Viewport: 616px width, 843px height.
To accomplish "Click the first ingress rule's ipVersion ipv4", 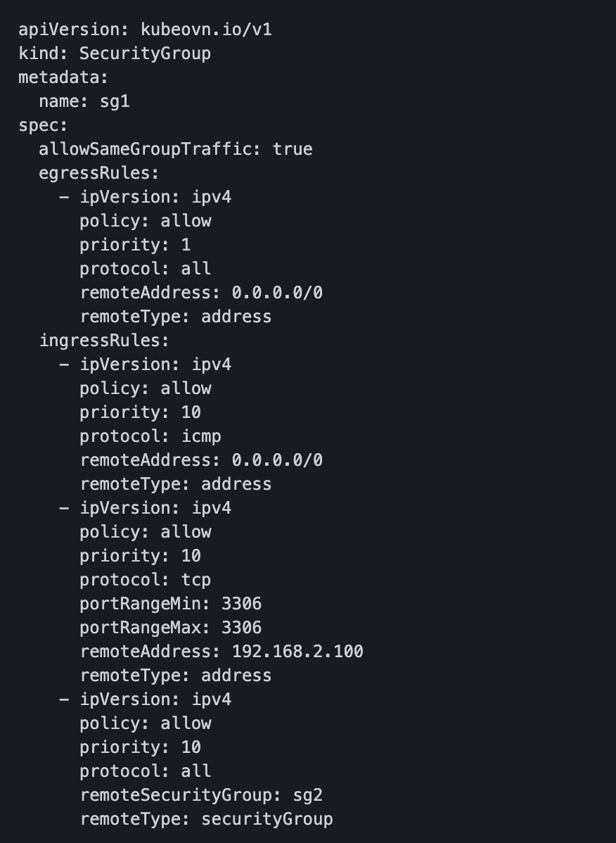I will (x=211, y=365).
